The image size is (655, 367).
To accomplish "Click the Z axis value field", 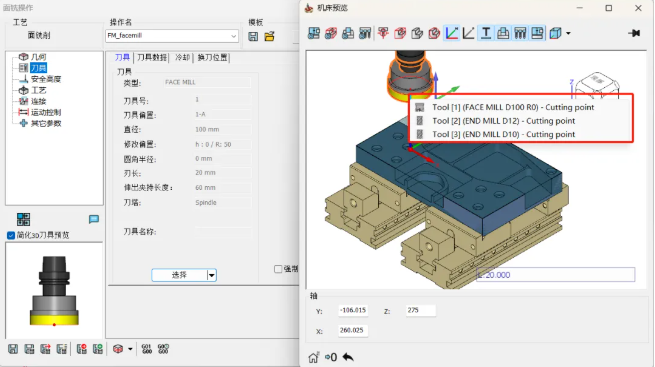I will (420, 311).
